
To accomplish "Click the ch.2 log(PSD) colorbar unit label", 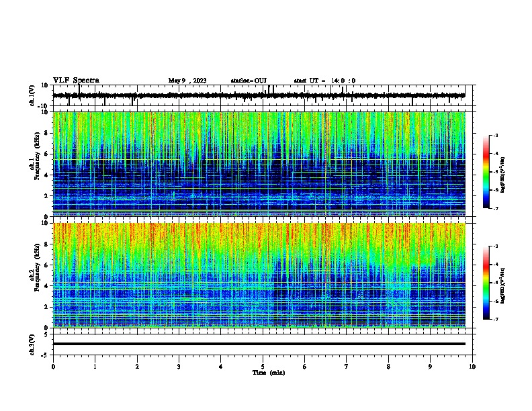I will point(503,285).
